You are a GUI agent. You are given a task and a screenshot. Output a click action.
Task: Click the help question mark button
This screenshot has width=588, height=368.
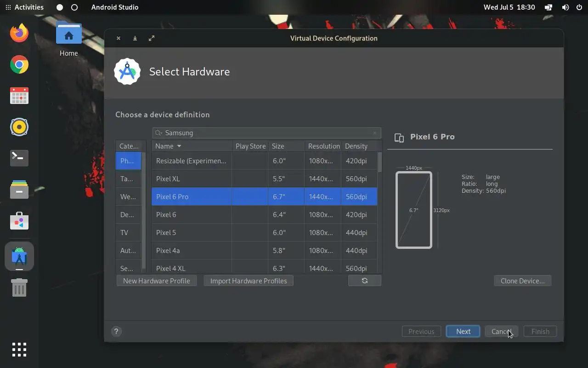(x=116, y=331)
